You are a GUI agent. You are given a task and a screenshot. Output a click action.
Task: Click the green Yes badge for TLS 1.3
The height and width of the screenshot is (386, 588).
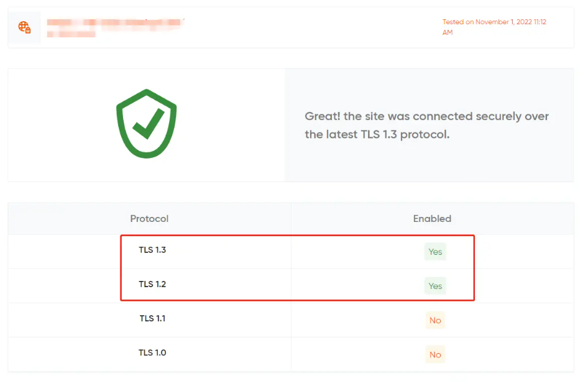tap(435, 252)
